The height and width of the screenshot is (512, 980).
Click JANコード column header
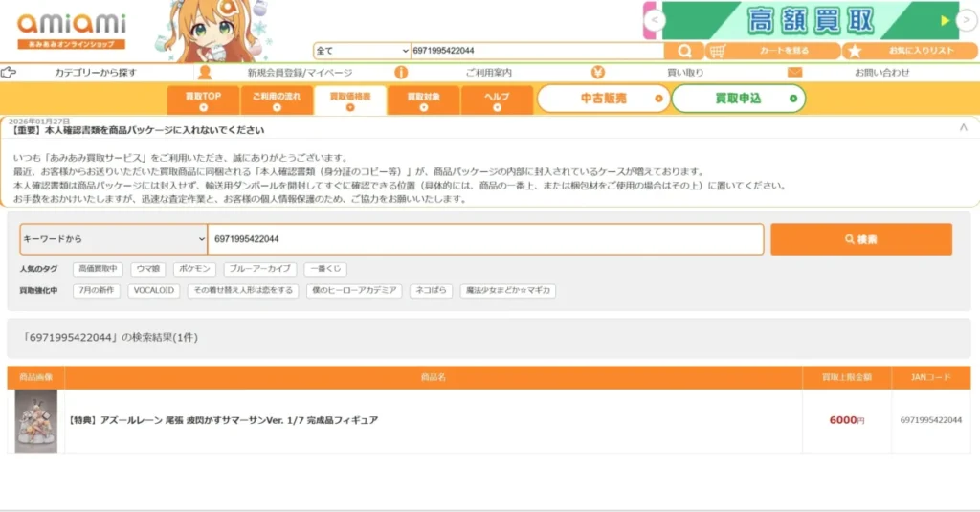click(x=930, y=377)
